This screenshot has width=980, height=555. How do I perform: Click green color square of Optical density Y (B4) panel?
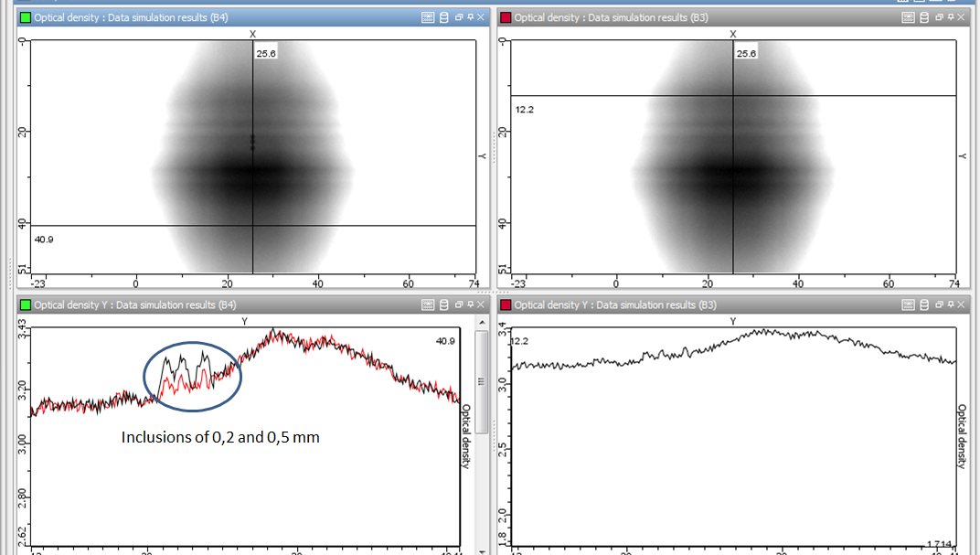pos(26,304)
